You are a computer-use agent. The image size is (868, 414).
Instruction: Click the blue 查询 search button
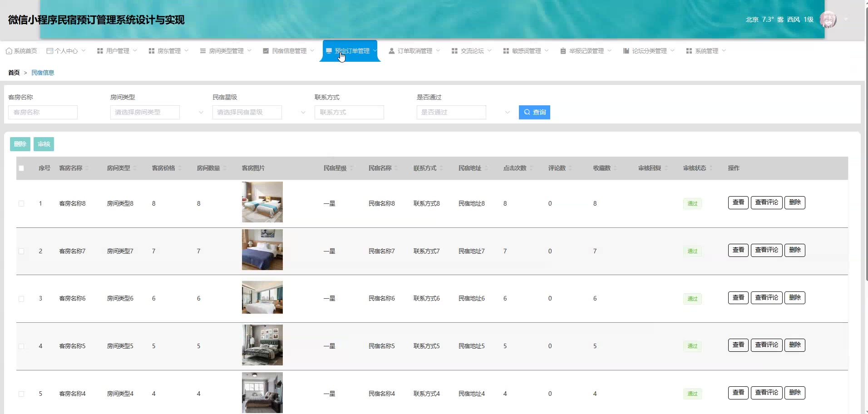pos(534,112)
